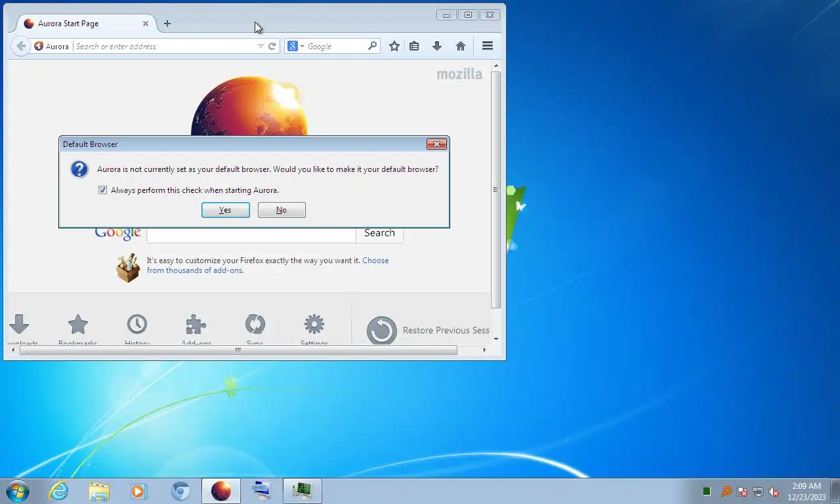
Task: Open the Windows Start menu
Action: coord(17,491)
